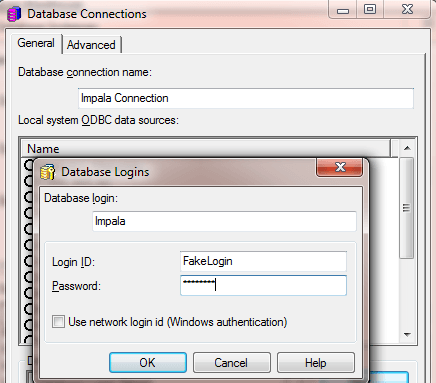
Task: Click the ODBC list scrollbar thumb
Action: click(407, 208)
